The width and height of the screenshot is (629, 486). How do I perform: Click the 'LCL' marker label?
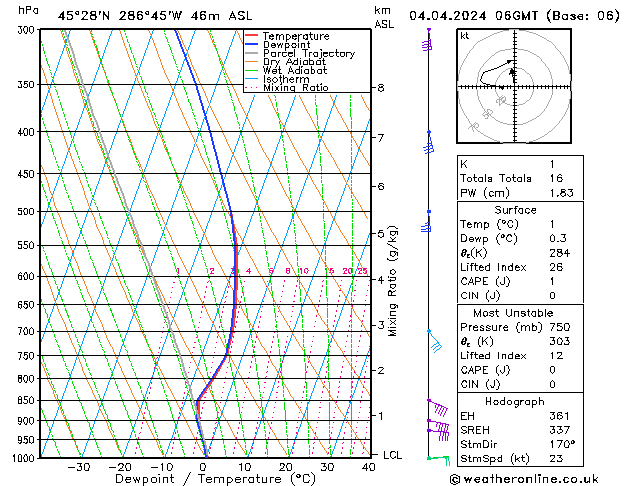click(392, 455)
